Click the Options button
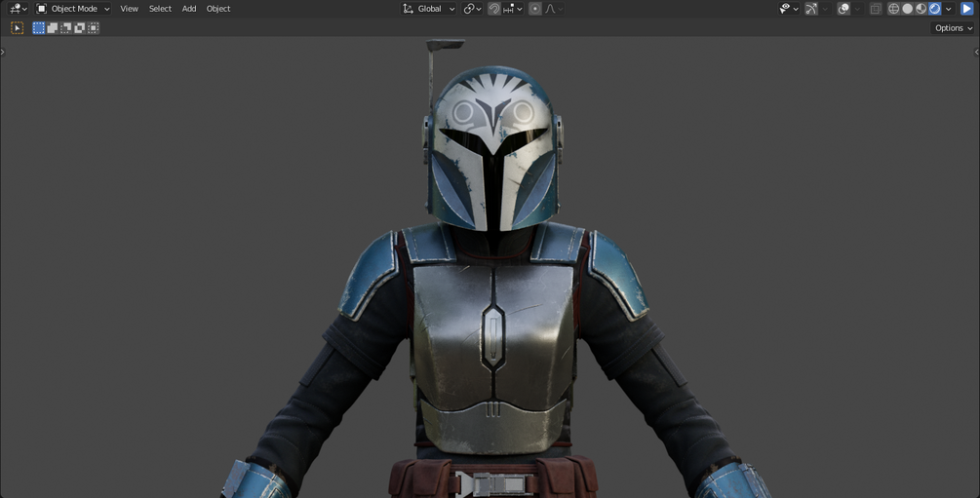Screen dimensions: 980x498 click(953, 28)
